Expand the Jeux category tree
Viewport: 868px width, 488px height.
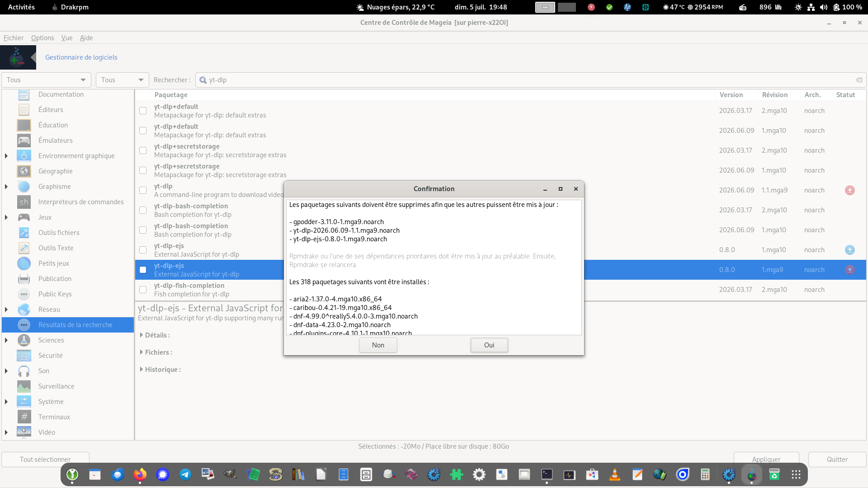[6, 217]
